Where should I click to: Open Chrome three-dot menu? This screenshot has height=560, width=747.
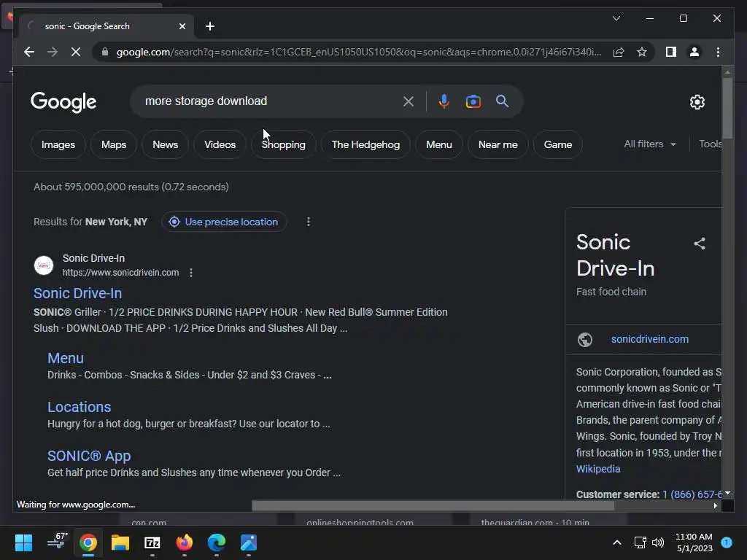(718, 52)
